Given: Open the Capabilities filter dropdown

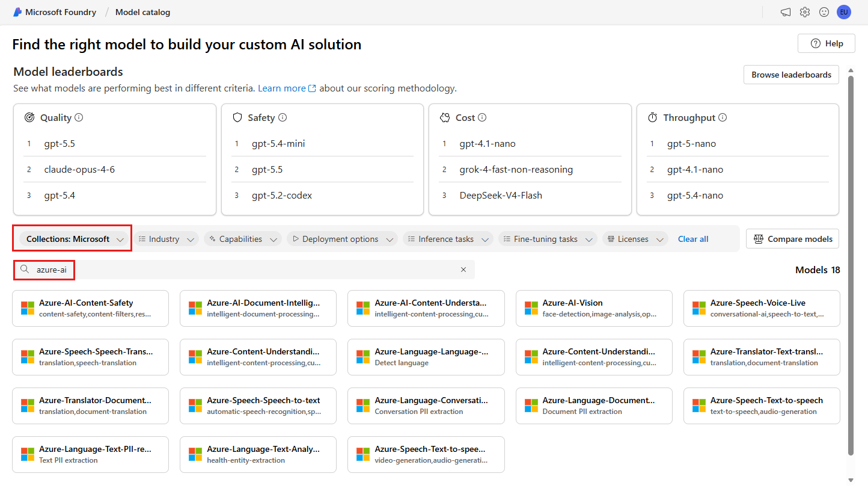Looking at the screenshot, I should tap(243, 239).
